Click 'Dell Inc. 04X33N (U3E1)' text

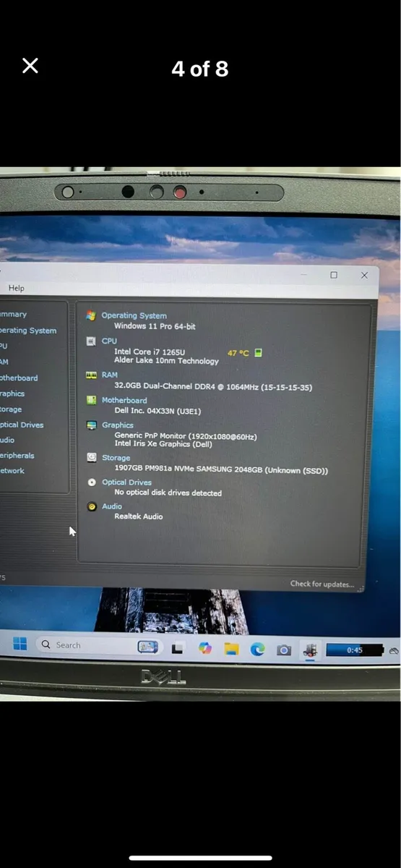pyautogui.click(x=158, y=411)
